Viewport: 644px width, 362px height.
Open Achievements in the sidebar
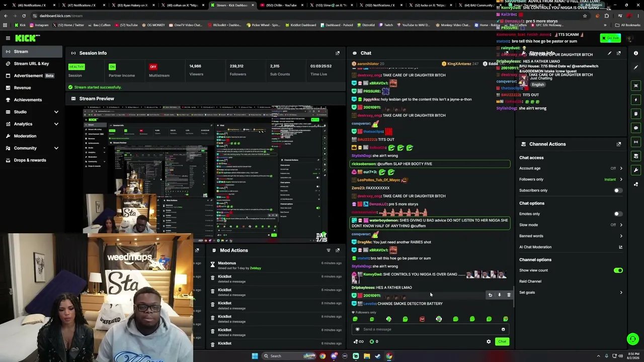[x=32, y=100]
